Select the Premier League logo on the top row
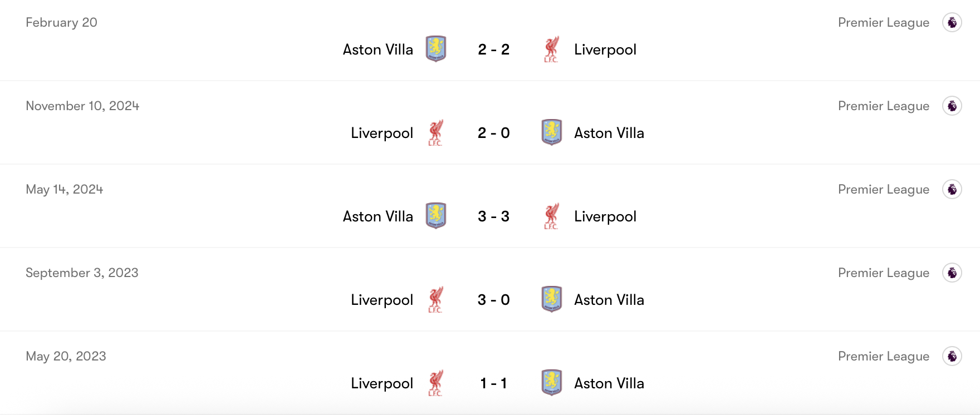Image resolution: width=980 pixels, height=415 pixels. pos(953,22)
